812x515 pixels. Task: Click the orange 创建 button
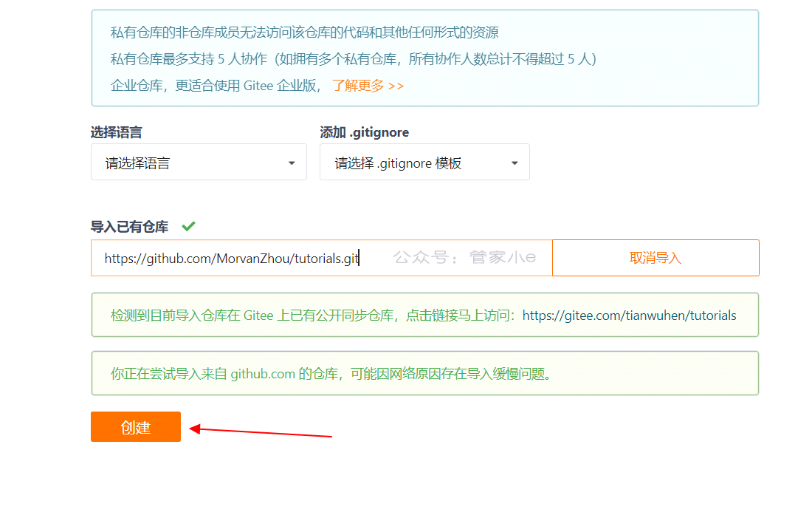[136, 427]
